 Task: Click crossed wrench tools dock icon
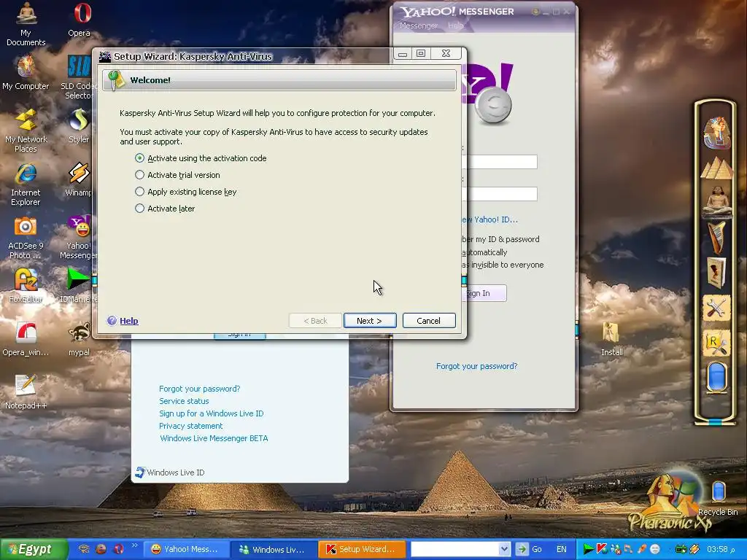(x=716, y=308)
